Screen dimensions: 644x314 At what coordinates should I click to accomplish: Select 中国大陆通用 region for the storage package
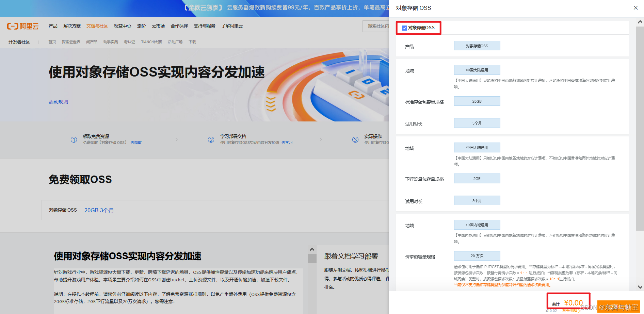[477, 70]
